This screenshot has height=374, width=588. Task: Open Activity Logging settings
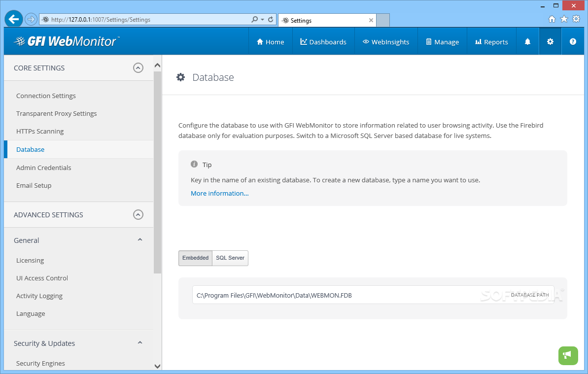(x=39, y=296)
